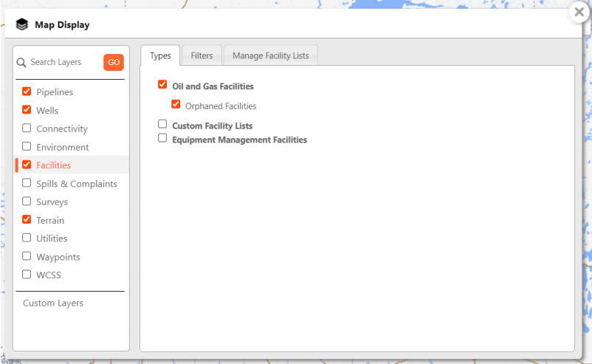The height and width of the screenshot is (364, 592).
Task: Uncheck Oil and Gas Facilities
Action: [162, 85]
